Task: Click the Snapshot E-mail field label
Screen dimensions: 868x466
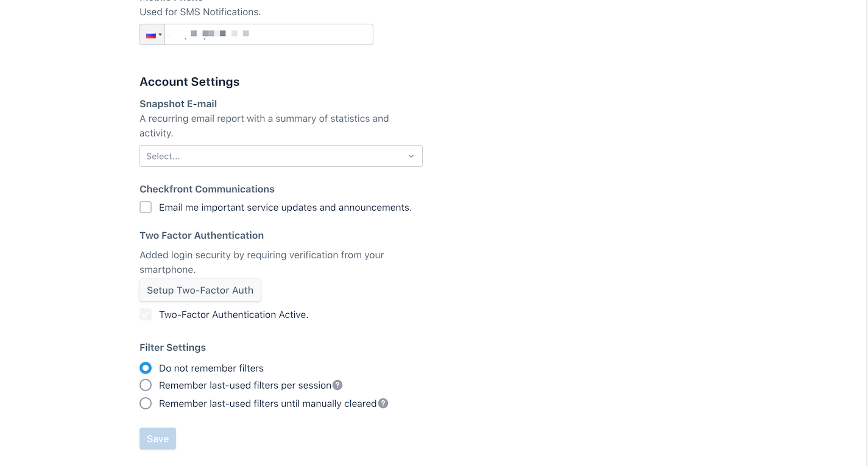Action: pyautogui.click(x=178, y=104)
